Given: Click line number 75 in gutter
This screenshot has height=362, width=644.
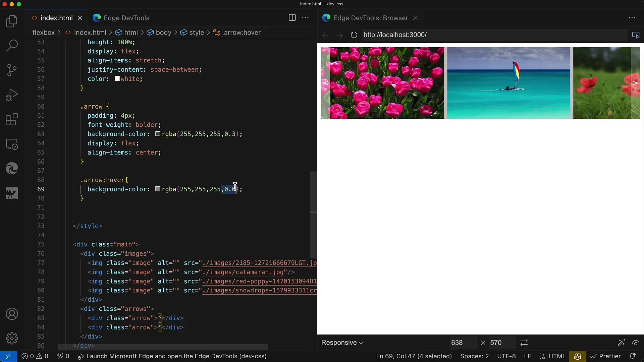Looking at the screenshot, I should 41,244.
